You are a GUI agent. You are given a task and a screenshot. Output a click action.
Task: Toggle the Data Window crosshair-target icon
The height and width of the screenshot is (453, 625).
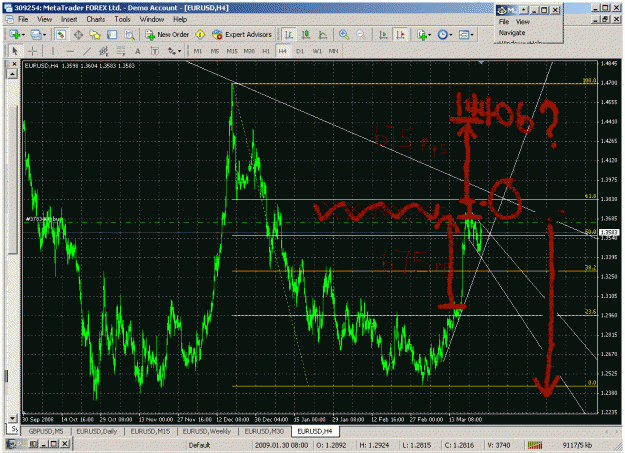(78, 35)
